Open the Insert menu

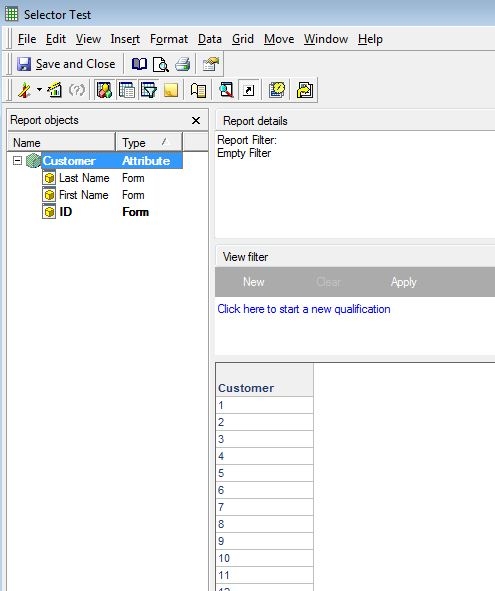coord(125,39)
